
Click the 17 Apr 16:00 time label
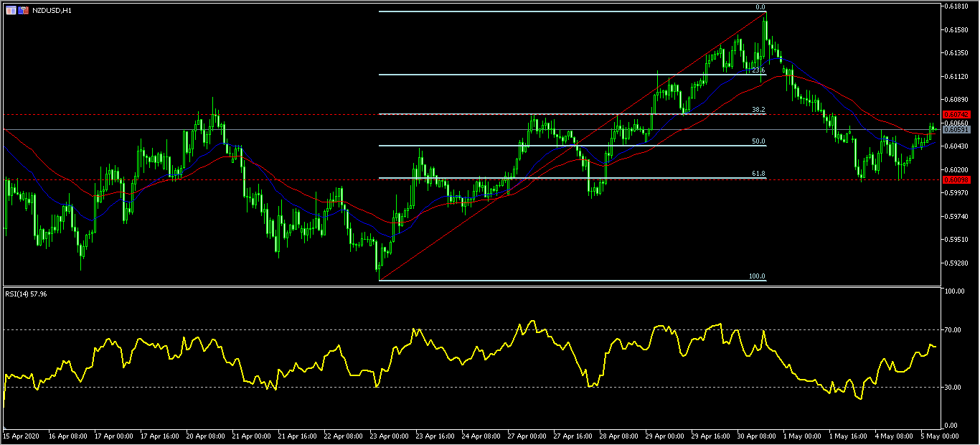[161, 436]
